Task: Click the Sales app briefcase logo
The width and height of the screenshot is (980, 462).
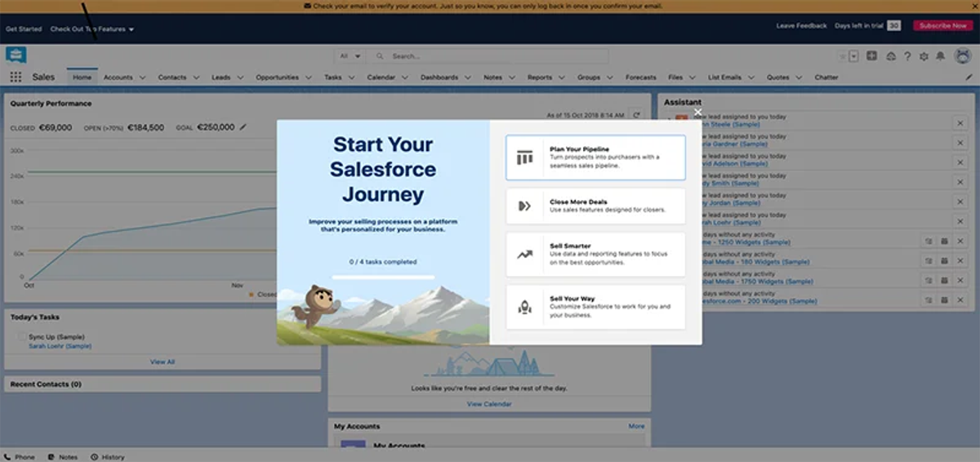Action: [x=16, y=55]
